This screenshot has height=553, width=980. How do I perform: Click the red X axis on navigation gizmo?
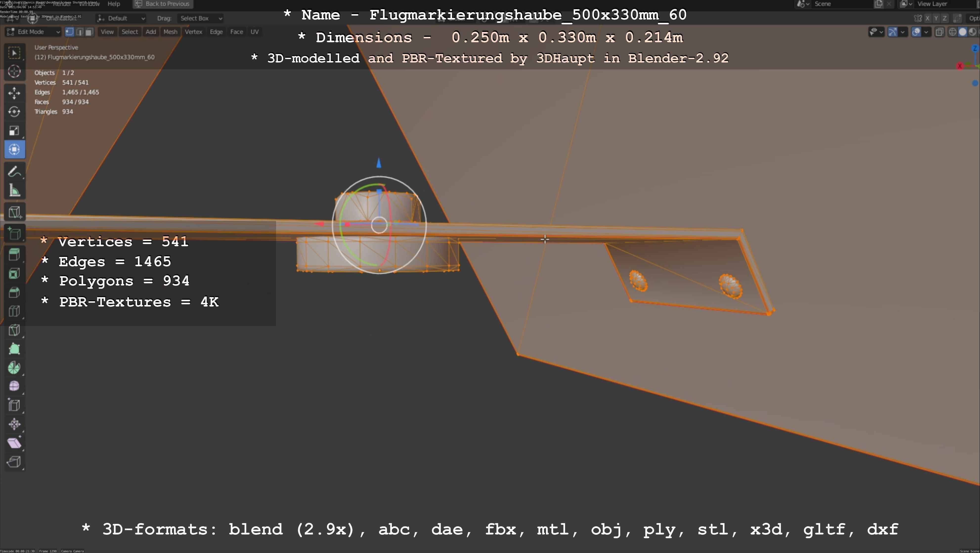point(959,66)
